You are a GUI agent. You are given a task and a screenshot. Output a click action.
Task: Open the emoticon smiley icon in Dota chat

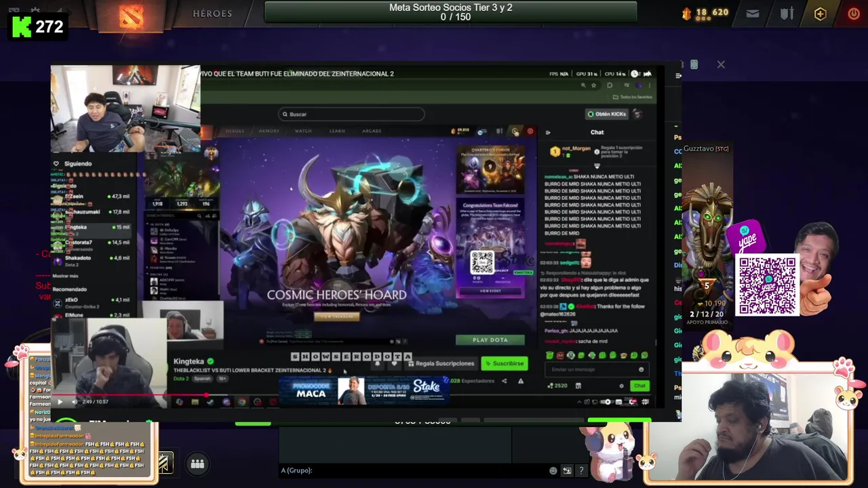tap(553, 470)
